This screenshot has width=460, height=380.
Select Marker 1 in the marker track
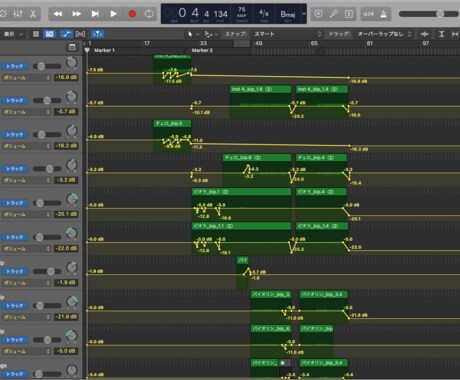coord(104,50)
